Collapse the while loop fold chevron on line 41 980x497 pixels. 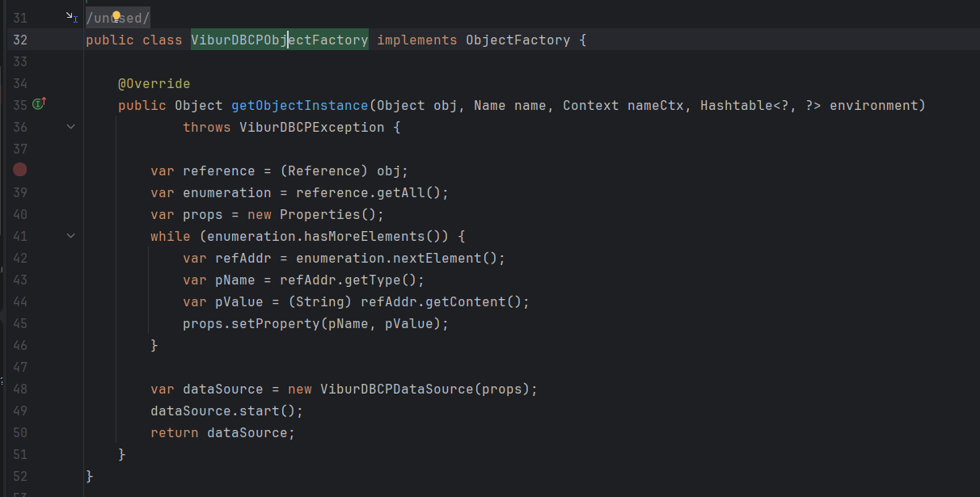[70, 236]
